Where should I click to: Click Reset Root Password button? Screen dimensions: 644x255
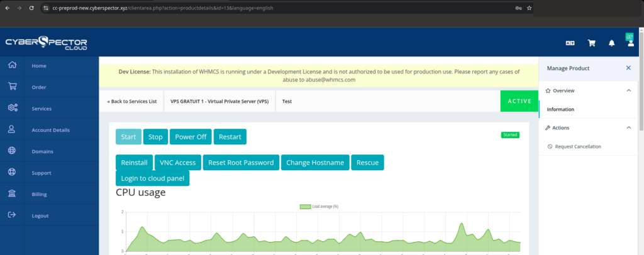(x=241, y=162)
